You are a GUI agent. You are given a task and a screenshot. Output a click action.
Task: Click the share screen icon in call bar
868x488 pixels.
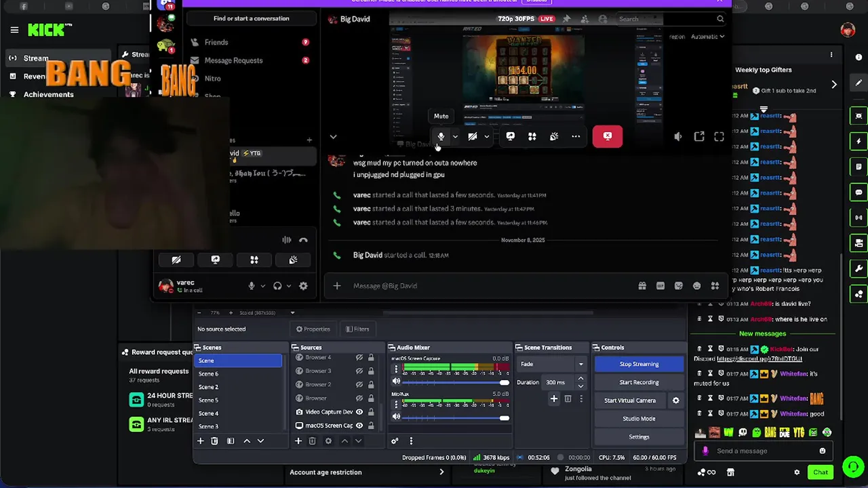pyautogui.click(x=511, y=136)
